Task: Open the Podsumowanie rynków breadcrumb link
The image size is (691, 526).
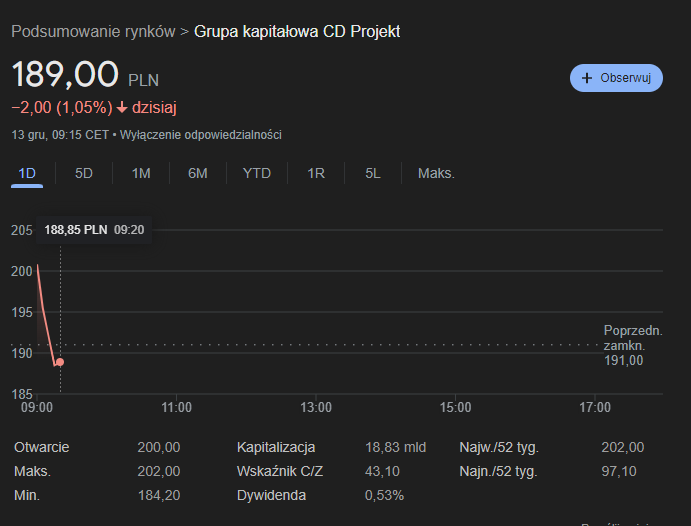Action: (x=93, y=31)
